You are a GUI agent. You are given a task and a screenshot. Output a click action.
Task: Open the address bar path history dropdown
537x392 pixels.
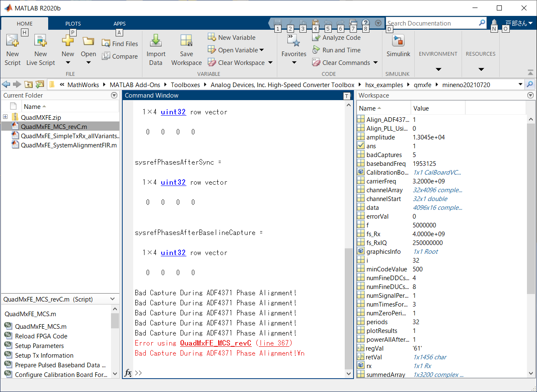pos(521,85)
